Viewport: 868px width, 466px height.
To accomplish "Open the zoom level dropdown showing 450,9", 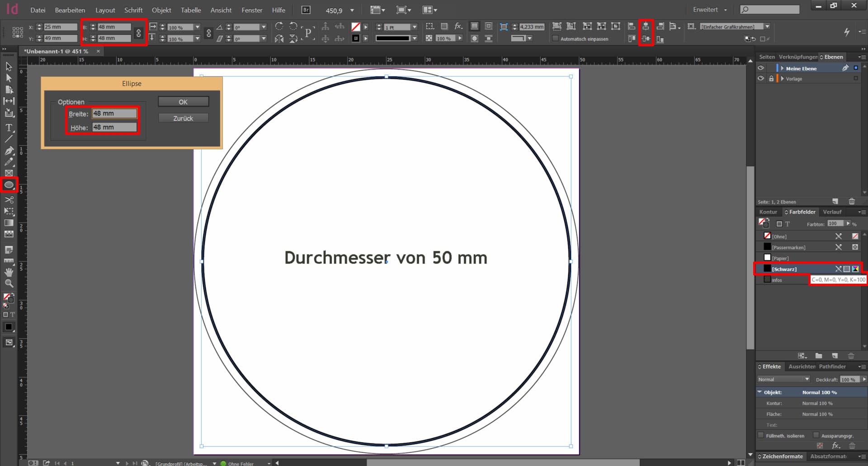I will pyautogui.click(x=350, y=10).
